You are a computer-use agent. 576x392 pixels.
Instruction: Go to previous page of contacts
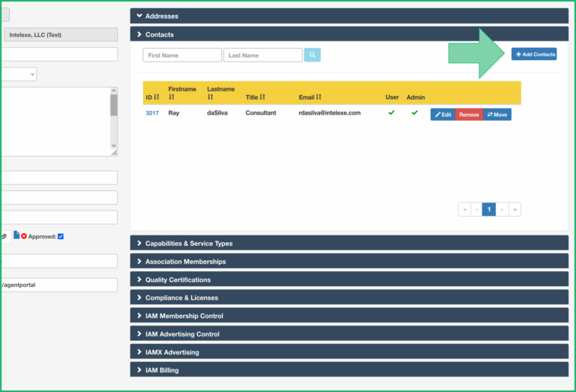coord(477,210)
